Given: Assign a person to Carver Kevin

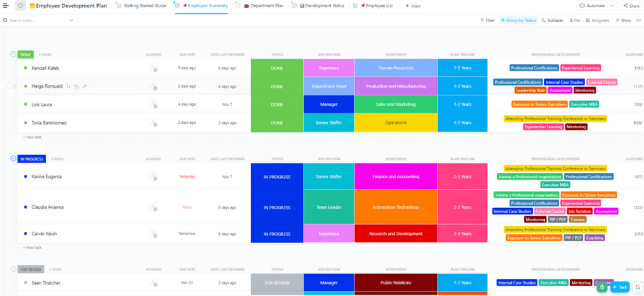Looking at the screenshot, I should tap(153, 234).
